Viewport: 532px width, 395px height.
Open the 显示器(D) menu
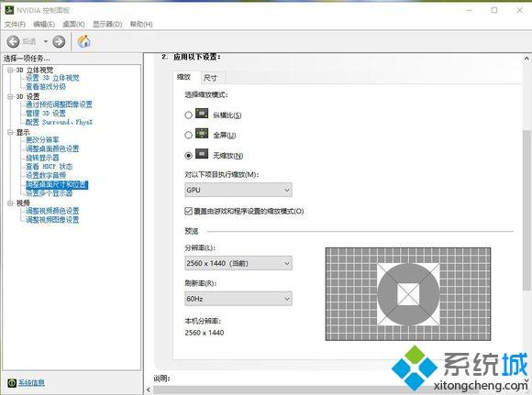[107, 24]
